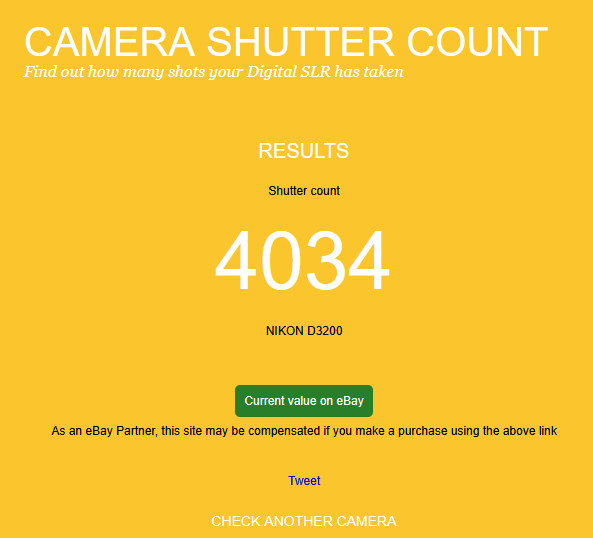Click the NIKON D3200 camera model text

point(304,331)
